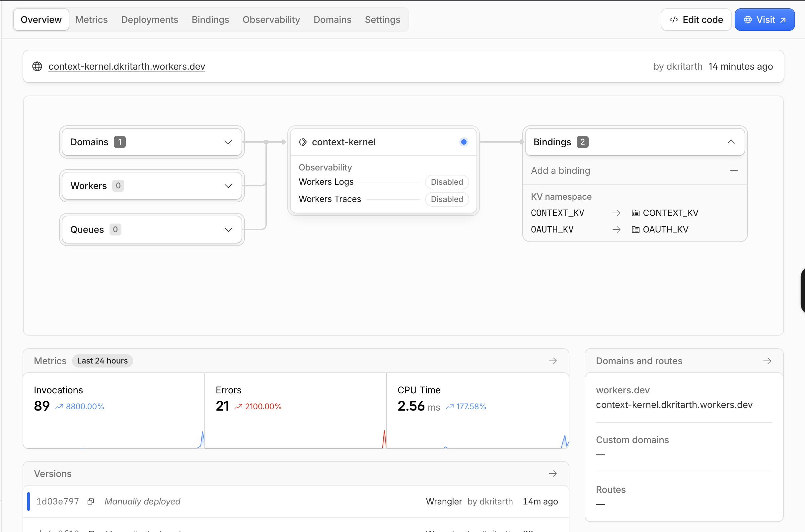Go to the Bindings tab
The image size is (805, 532).
pos(210,20)
